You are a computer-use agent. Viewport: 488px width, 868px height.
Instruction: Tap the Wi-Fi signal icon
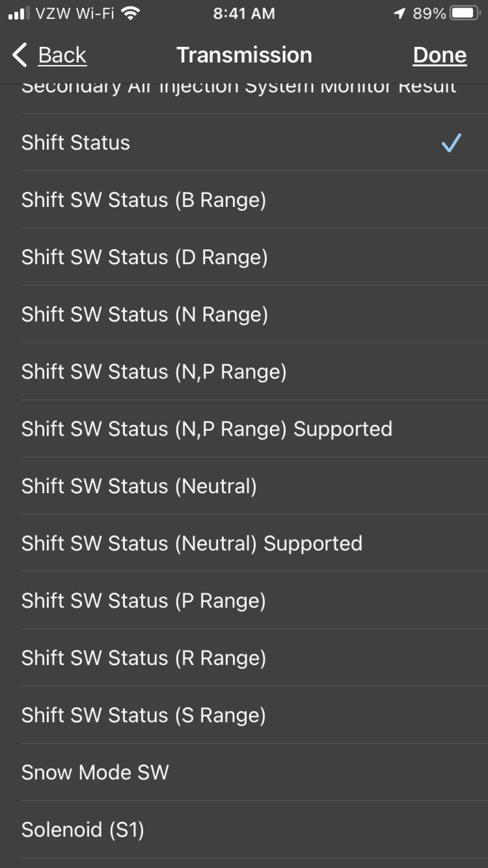point(130,14)
